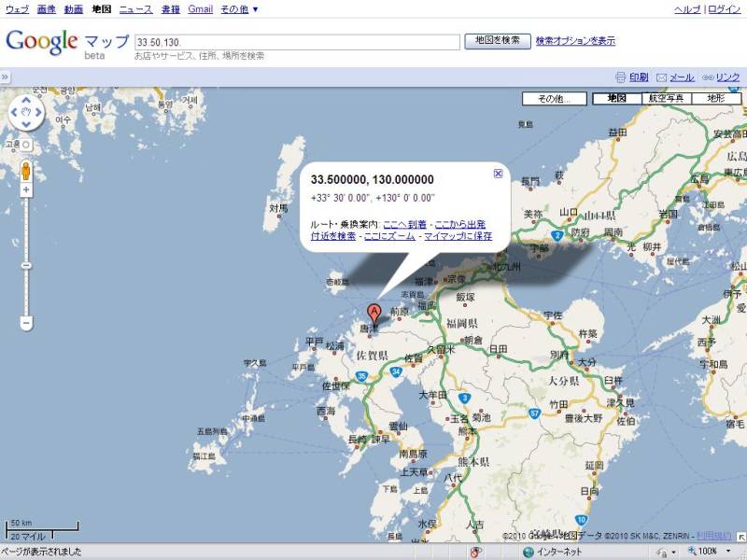
Task: Open the その他... layers dropdown on the map
Action: pyautogui.click(x=554, y=98)
